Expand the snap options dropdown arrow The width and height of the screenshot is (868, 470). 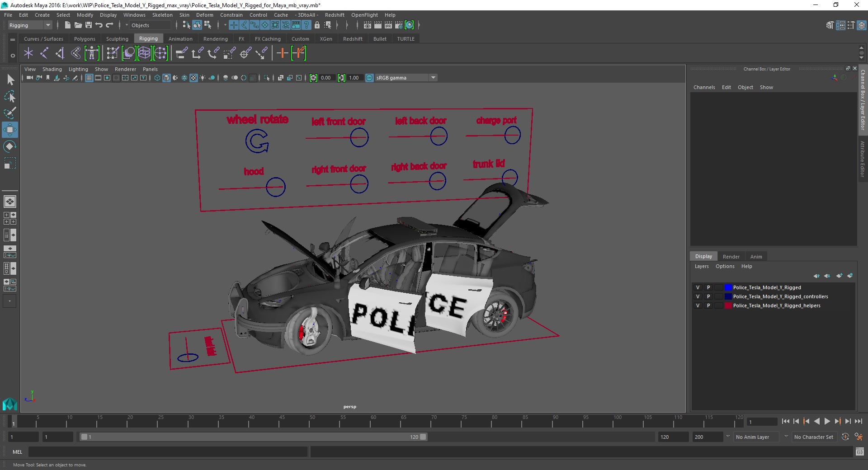225,25
